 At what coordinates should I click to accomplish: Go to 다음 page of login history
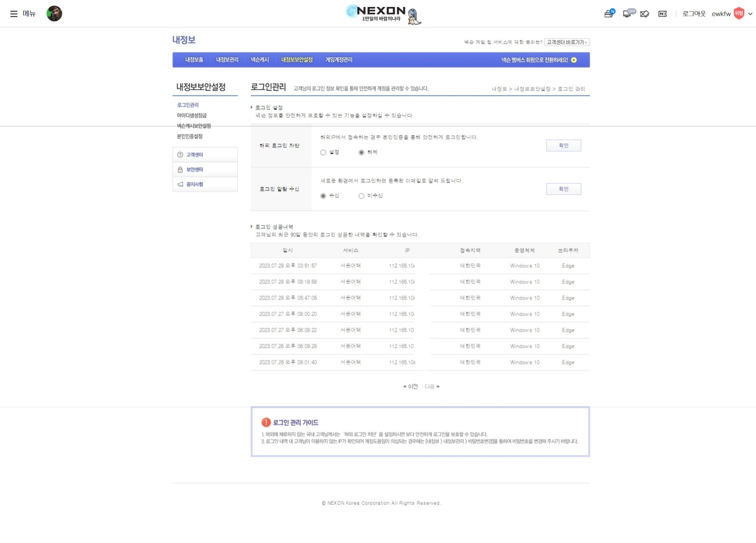(432, 386)
